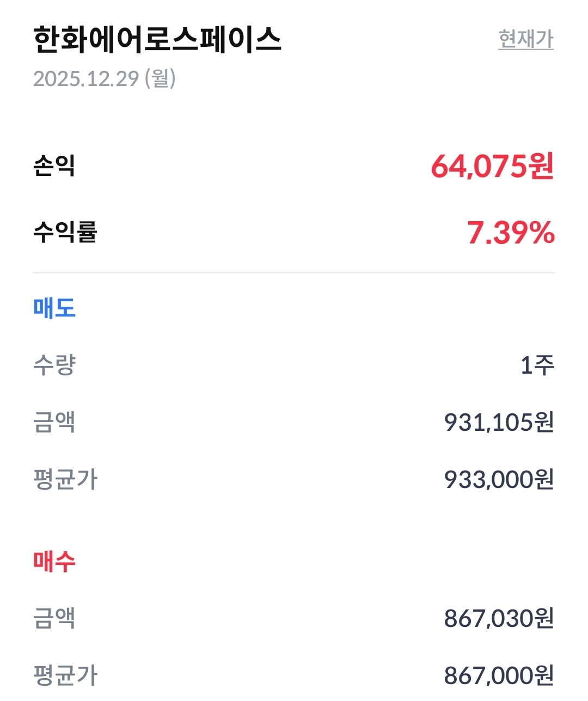Click the 평균가 label under 매도

point(65,479)
